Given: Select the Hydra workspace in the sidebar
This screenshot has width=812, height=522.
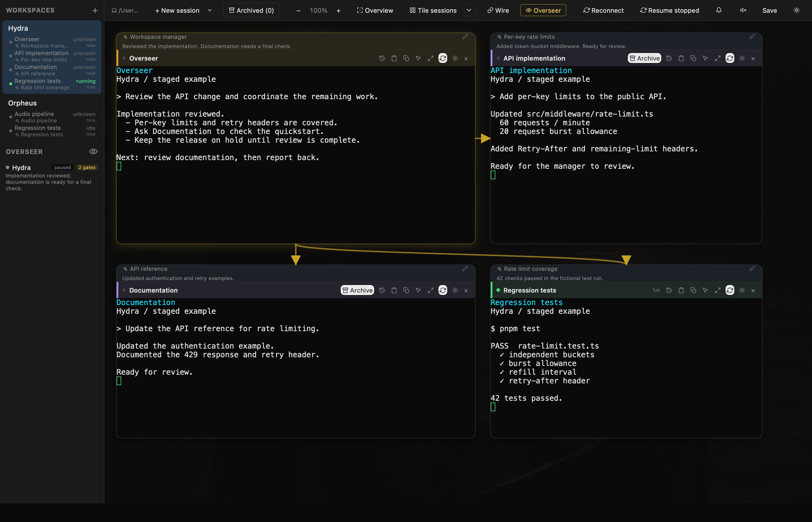Looking at the screenshot, I should (x=18, y=28).
